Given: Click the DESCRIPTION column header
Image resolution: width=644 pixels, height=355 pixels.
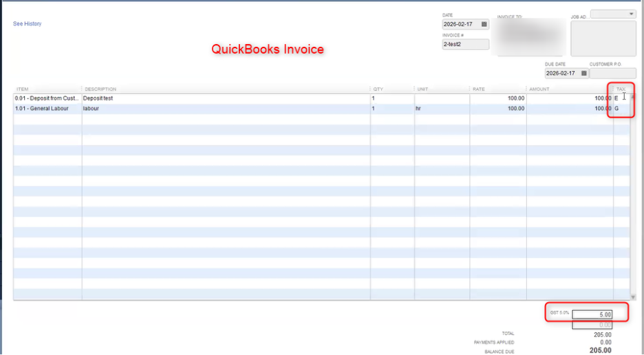Looking at the screenshot, I should pos(100,89).
